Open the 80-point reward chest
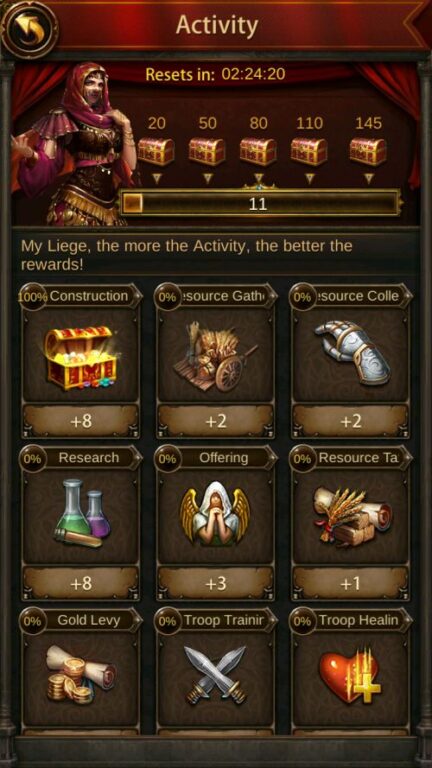432x768 pixels. click(x=258, y=152)
